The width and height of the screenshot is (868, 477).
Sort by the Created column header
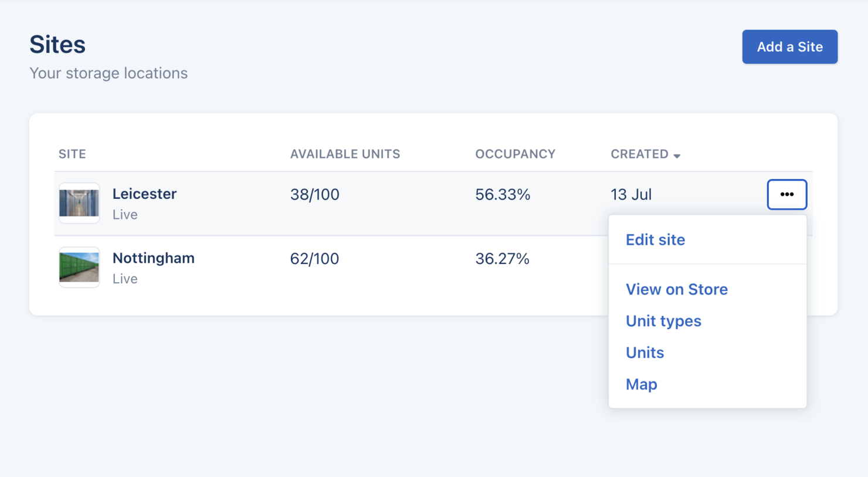639,154
